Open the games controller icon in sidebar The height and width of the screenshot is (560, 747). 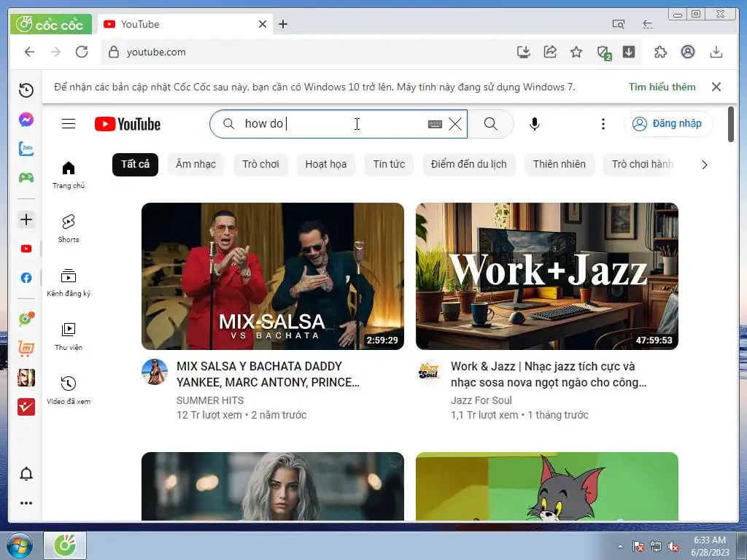click(x=26, y=178)
